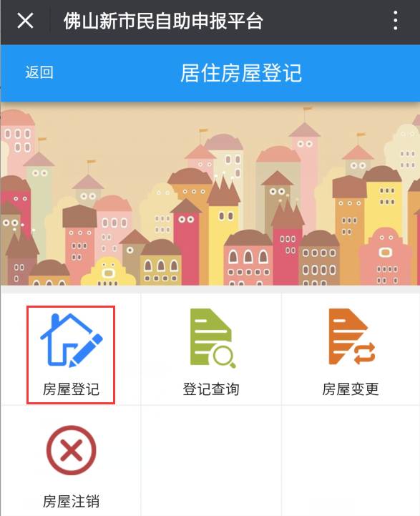Screen dimensions: 420x516
Task: Click the 房屋注销 text label
Action: tap(71, 501)
